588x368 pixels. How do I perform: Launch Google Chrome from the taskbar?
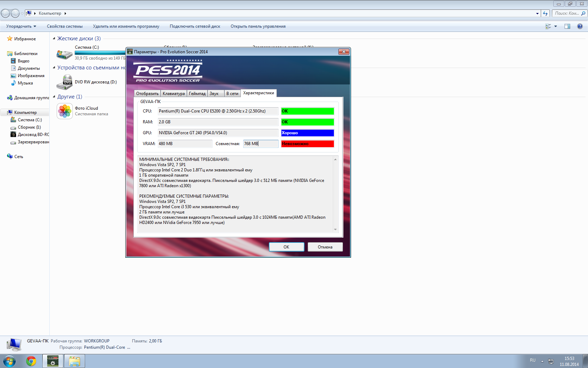(31, 361)
